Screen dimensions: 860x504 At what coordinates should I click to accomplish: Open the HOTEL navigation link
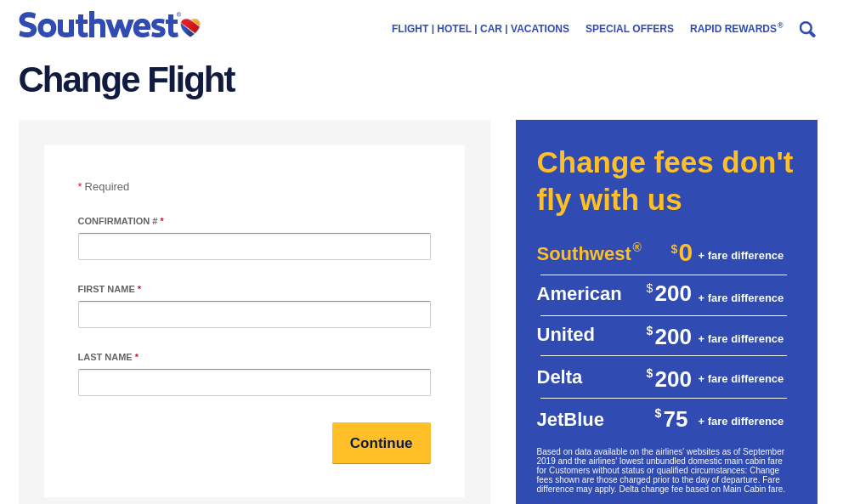click(454, 29)
